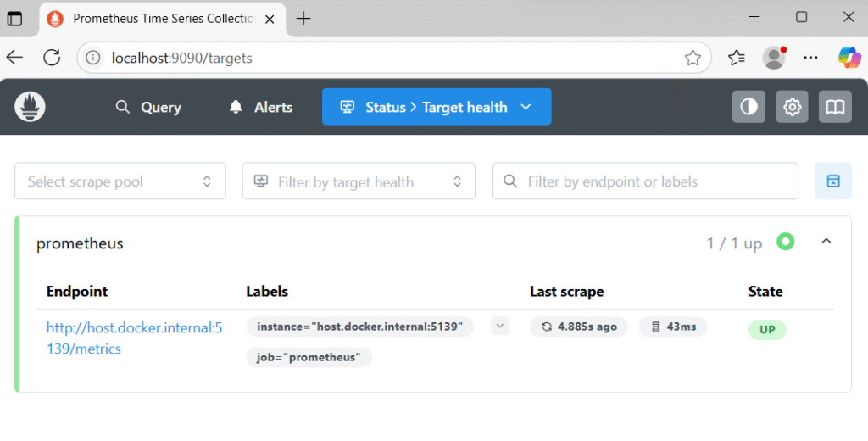Open the Select scrape pool dropdown
Viewport: 868px width, 441px height.
point(120,181)
